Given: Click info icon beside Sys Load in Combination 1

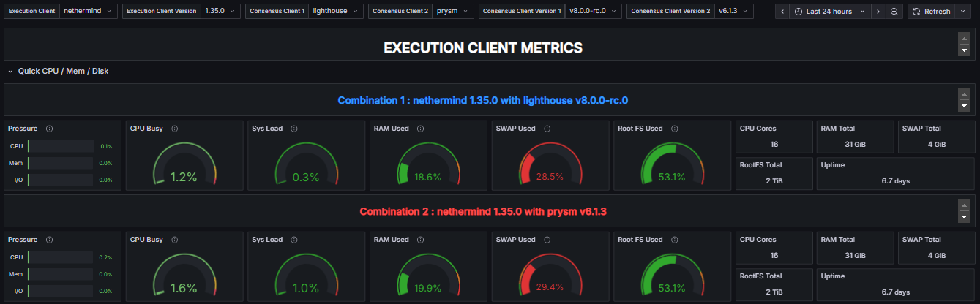Looking at the screenshot, I should (293, 129).
